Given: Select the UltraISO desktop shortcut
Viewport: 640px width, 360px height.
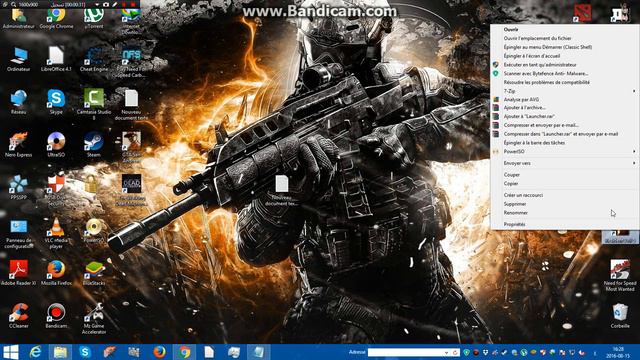Looking at the screenshot, I should click(56, 144).
